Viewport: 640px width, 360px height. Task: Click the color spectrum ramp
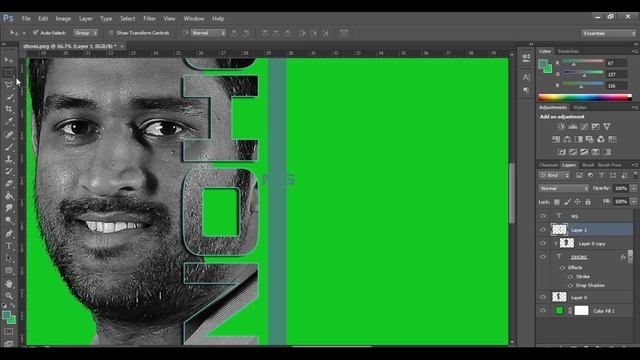(584, 97)
